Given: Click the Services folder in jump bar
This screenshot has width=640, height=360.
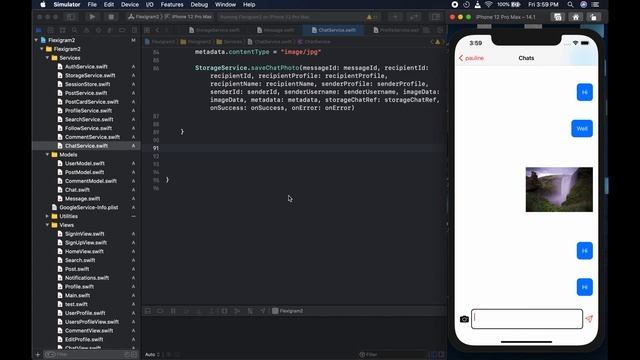Looking at the screenshot, I should (x=229, y=42).
